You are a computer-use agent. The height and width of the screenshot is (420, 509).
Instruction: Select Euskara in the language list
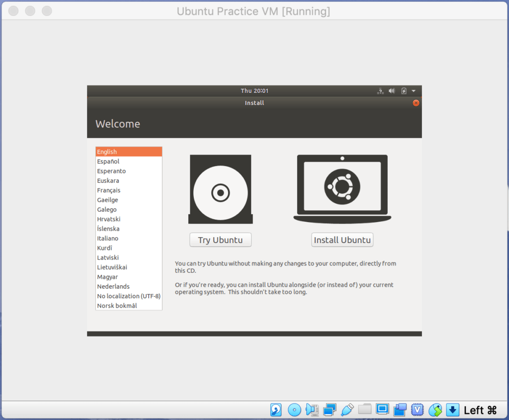pyautogui.click(x=129, y=180)
